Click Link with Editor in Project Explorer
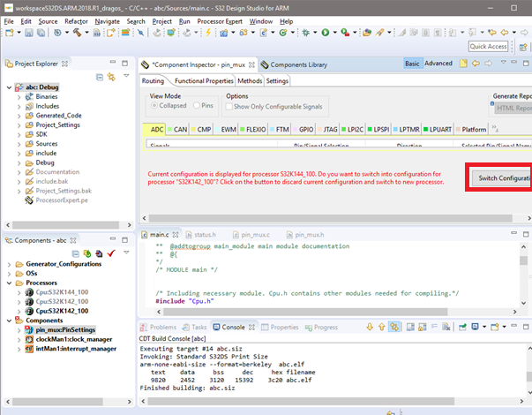This screenshot has height=415, width=532. (x=111, y=77)
